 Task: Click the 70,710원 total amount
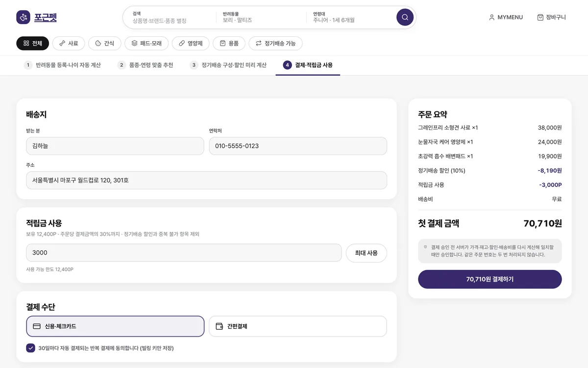[x=542, y=223]
